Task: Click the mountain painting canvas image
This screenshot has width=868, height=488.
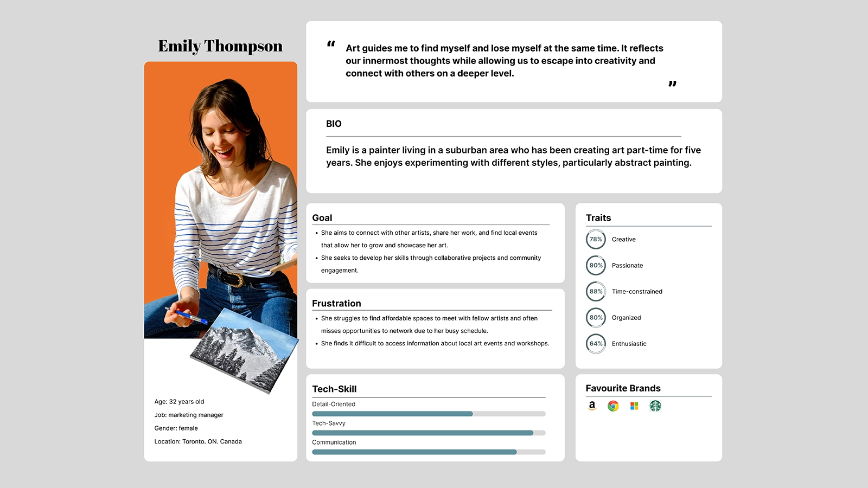Action: (x=244, y=350)
